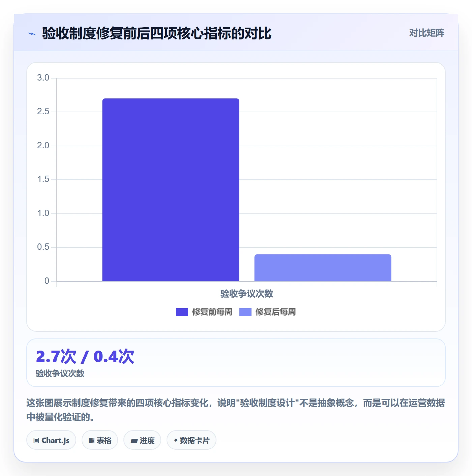Click the square icon in Chart.js tag
The image size is (472, 476).
36,440
